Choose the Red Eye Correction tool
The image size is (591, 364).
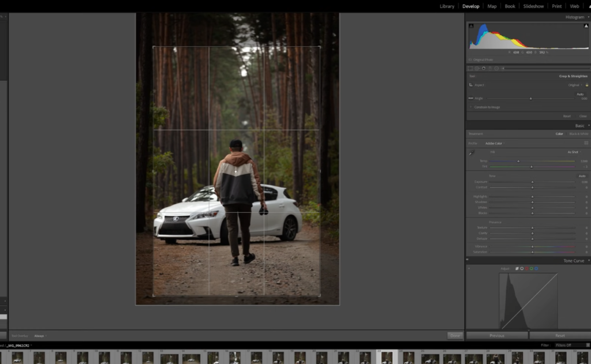coord(484,68)
